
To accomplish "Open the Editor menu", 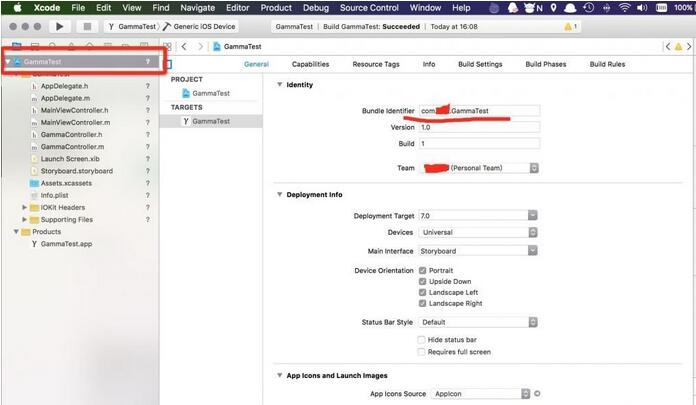I will (x=237, y=8).
